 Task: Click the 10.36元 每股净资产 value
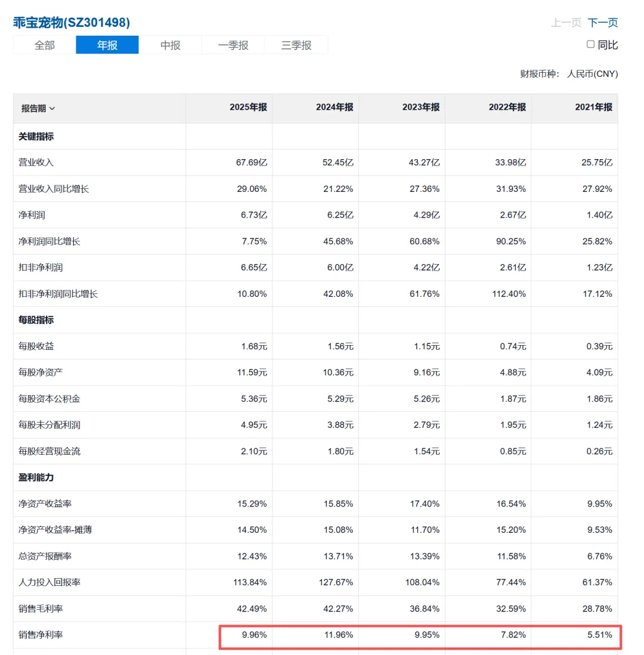coord(338,372)
